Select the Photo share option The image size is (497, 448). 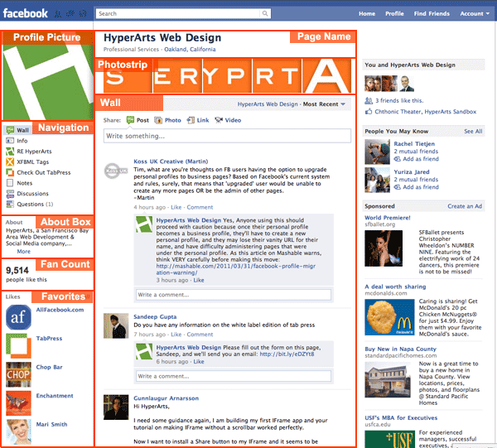click(167, 120)
